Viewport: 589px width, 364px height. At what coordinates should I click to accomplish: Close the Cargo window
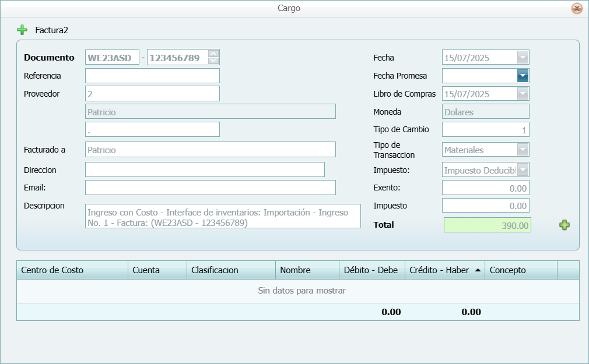[576, 8]
